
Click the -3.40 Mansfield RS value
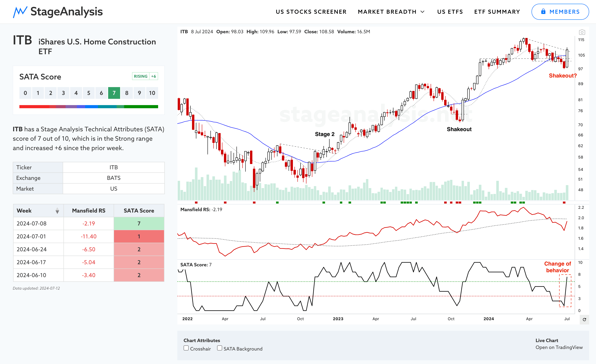(89, 275)
